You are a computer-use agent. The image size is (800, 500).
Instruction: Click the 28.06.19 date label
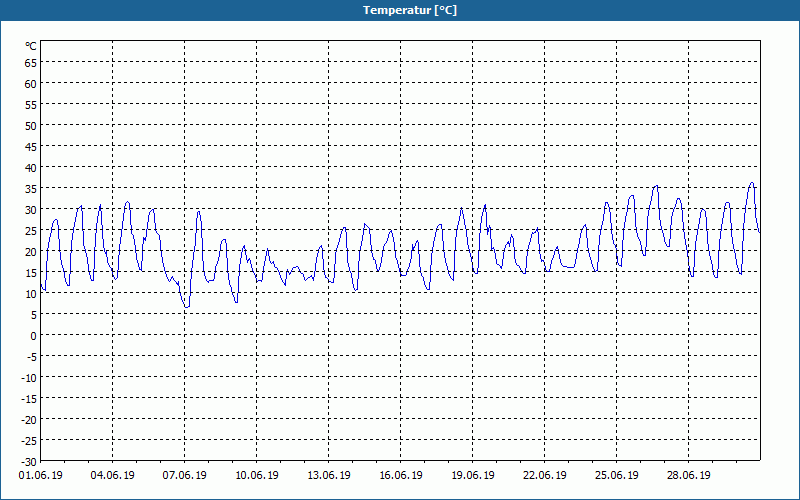pos(688,476)
